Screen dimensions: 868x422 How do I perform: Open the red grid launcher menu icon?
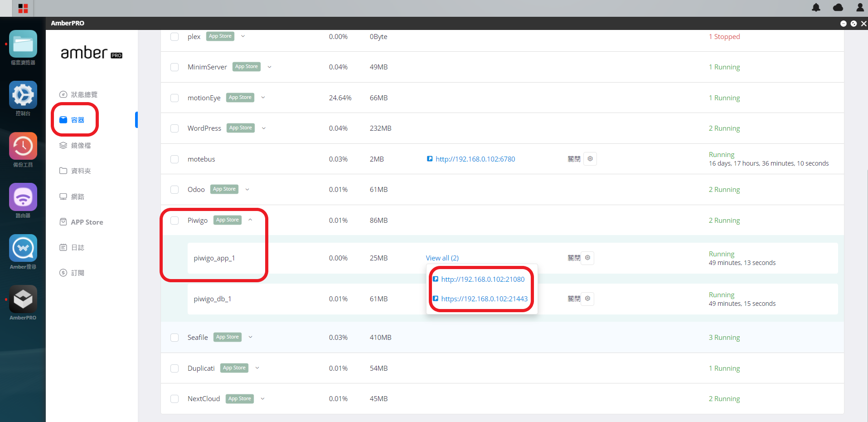pyautogui.click(x=23, y=8)
